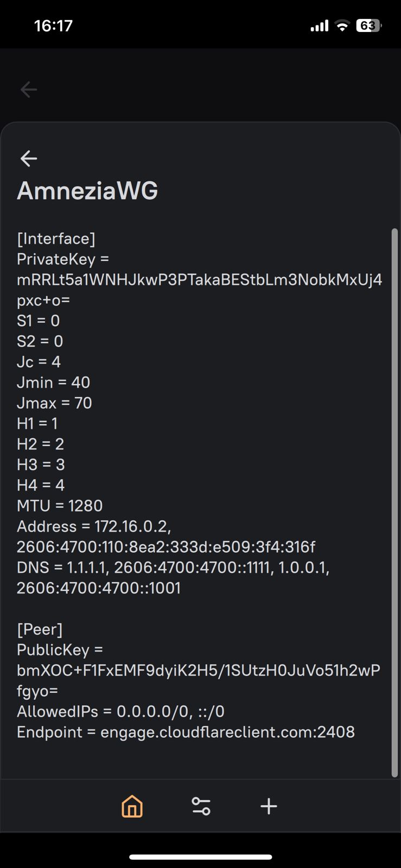Tap the Endpoint engage.cloudflareclient.com:2408 line

coord(186,732)
